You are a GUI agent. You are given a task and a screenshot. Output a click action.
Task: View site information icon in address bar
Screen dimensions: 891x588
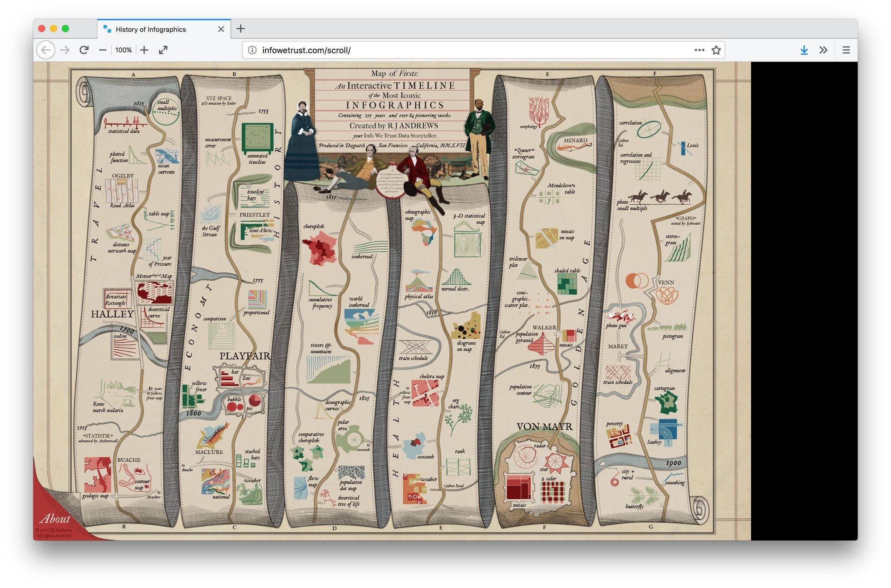pyautogui.click(x=252, y=50)
